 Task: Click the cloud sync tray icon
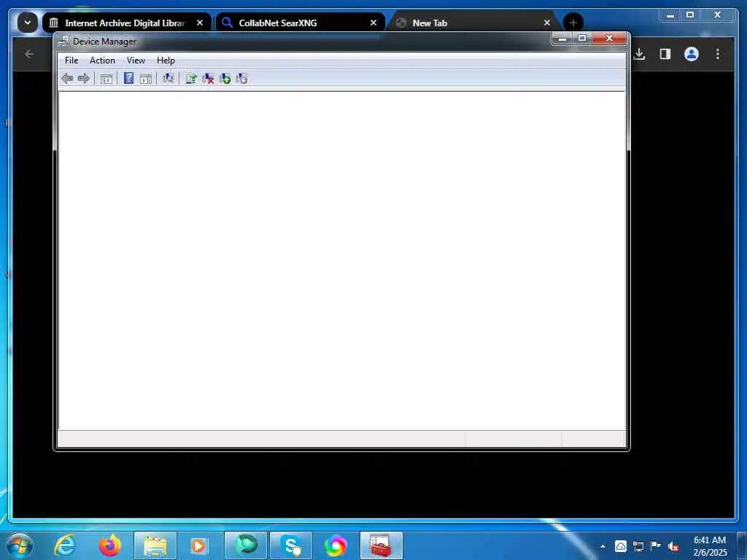coord(620,546)
